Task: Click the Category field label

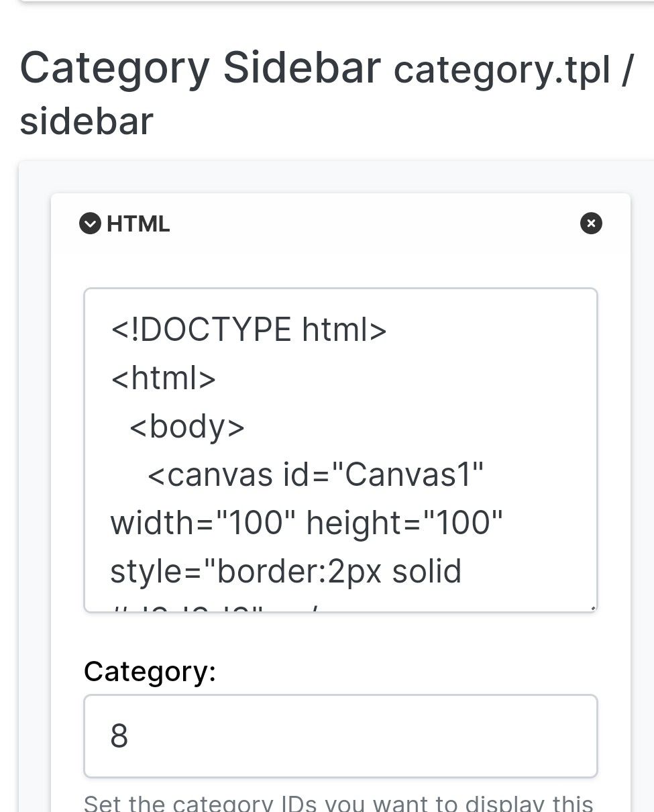Action: [150, 671]
